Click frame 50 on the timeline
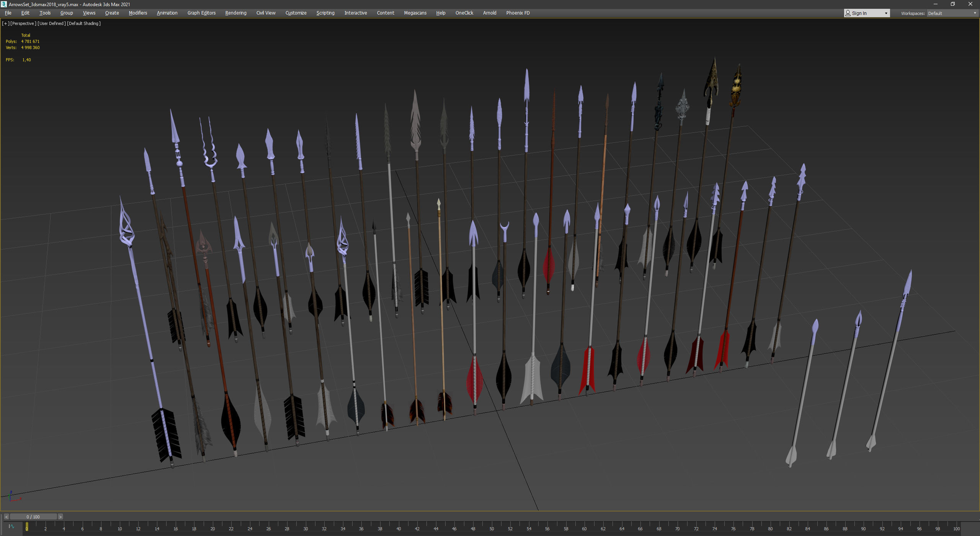The image size is (980, 536). 492,527
